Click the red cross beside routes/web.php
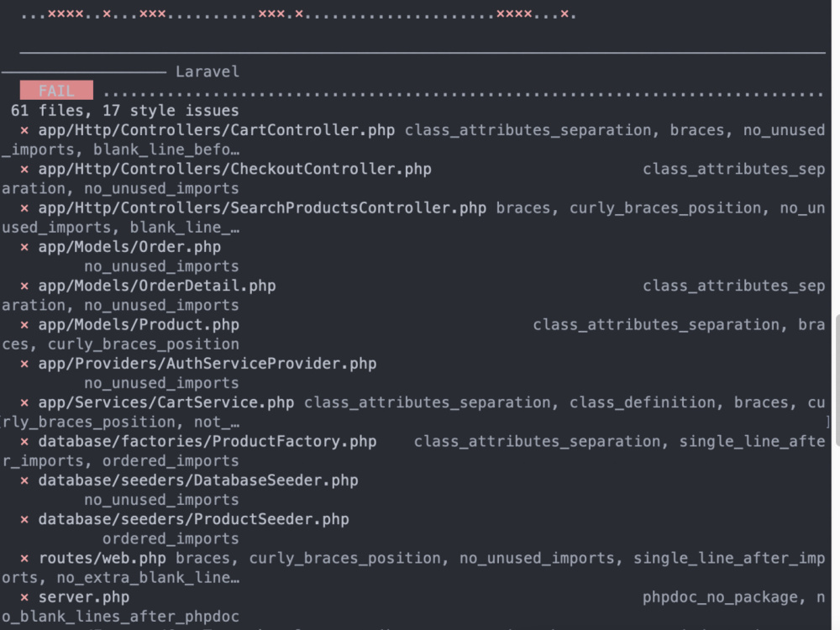 (24, 559)
